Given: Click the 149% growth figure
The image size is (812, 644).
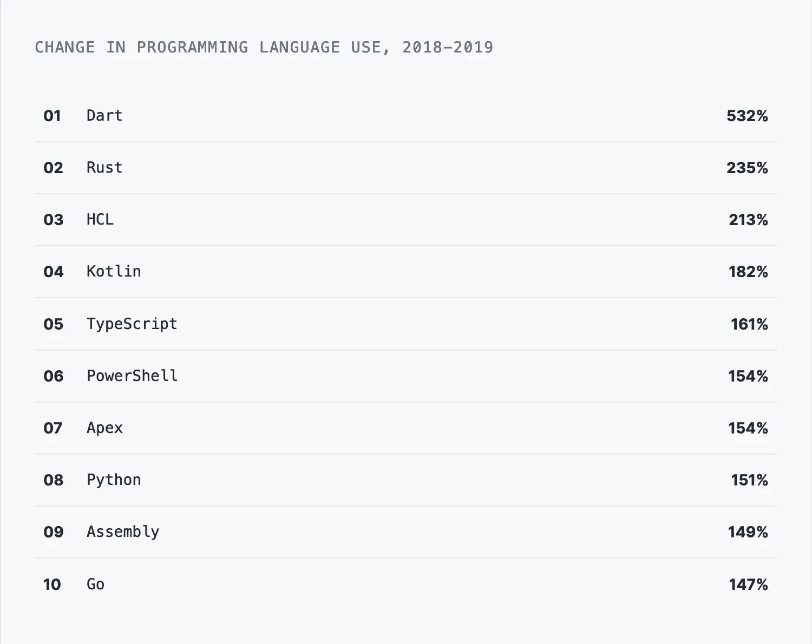Looking at the screenshot, I should (x=748, y=532).
